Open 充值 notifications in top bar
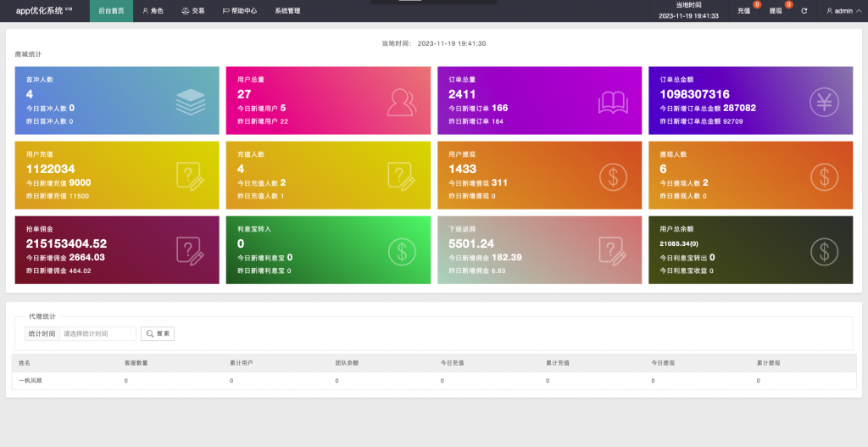The image size is (868, 447). [x=744, y=11]
